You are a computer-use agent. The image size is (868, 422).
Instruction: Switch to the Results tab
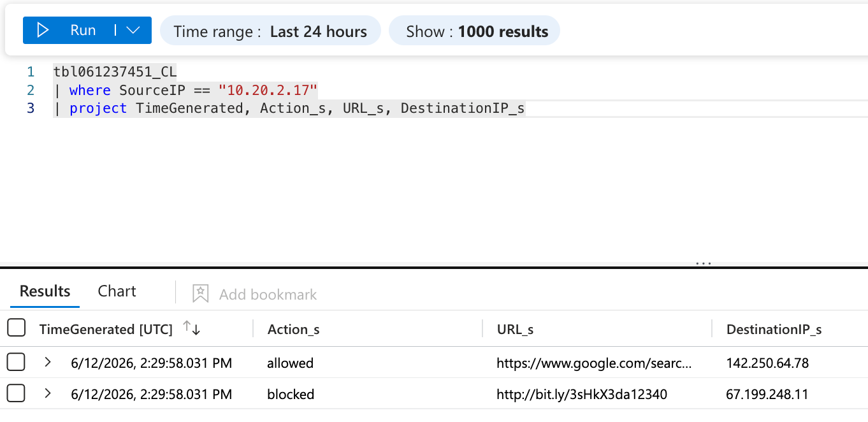click(45, 291)
